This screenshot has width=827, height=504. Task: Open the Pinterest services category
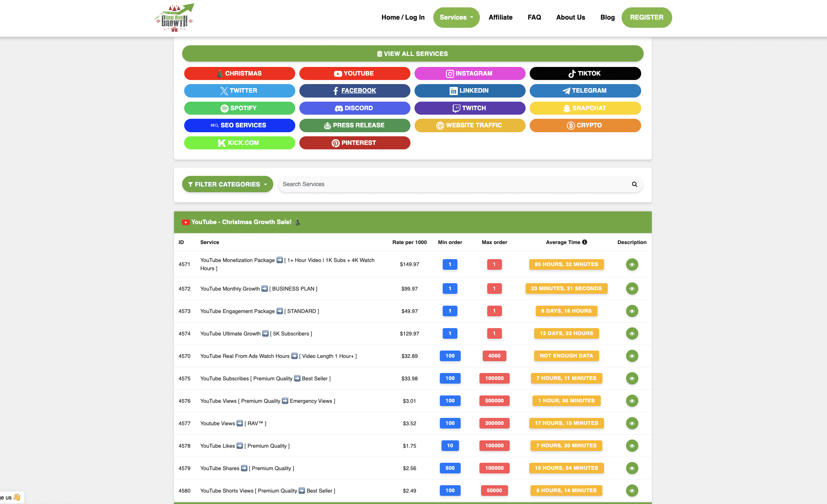coord(354,143)
